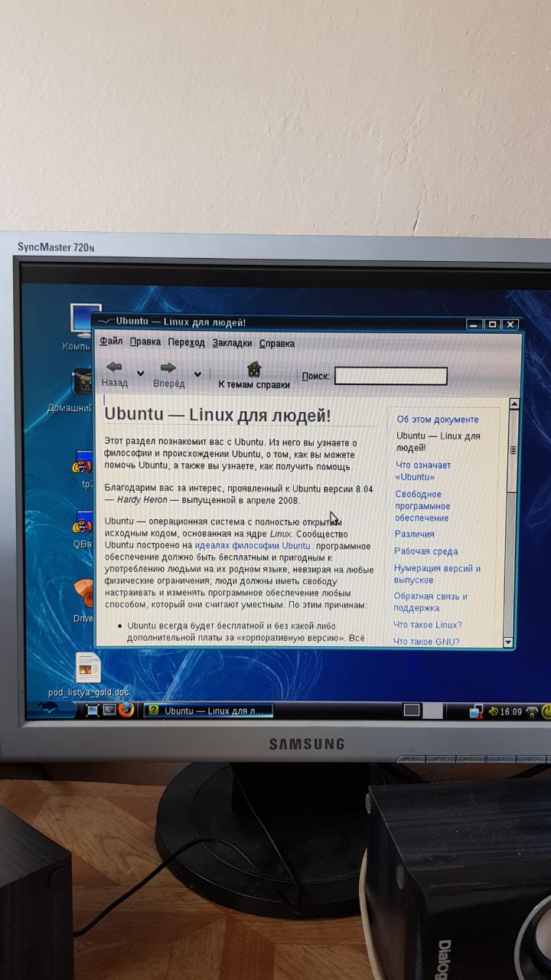551x980 pixels.
Task: Switch to the first workspace in pager
Action: (412, 710)
